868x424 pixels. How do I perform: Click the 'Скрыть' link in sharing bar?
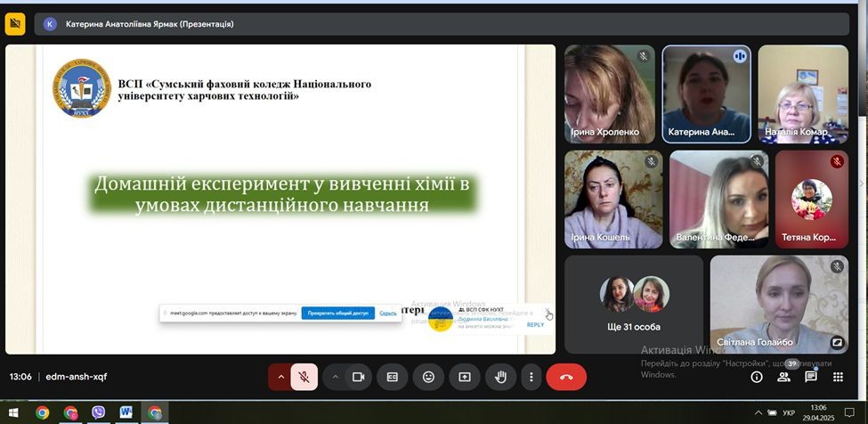point(388,314)
